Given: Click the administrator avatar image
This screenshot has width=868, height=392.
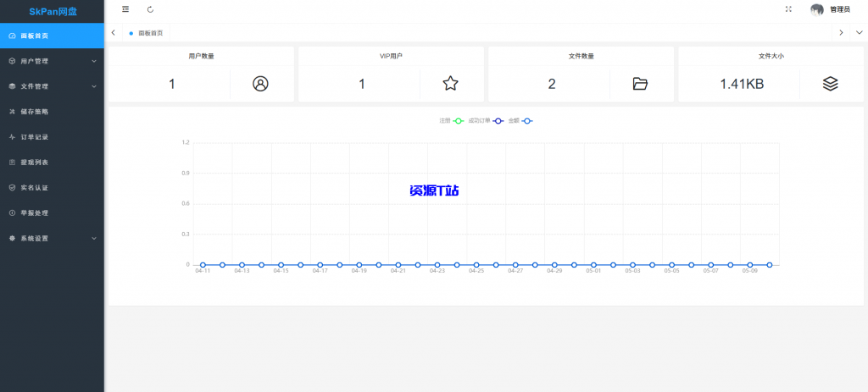Looking at the screenshot, I should (x=817, y=9).
